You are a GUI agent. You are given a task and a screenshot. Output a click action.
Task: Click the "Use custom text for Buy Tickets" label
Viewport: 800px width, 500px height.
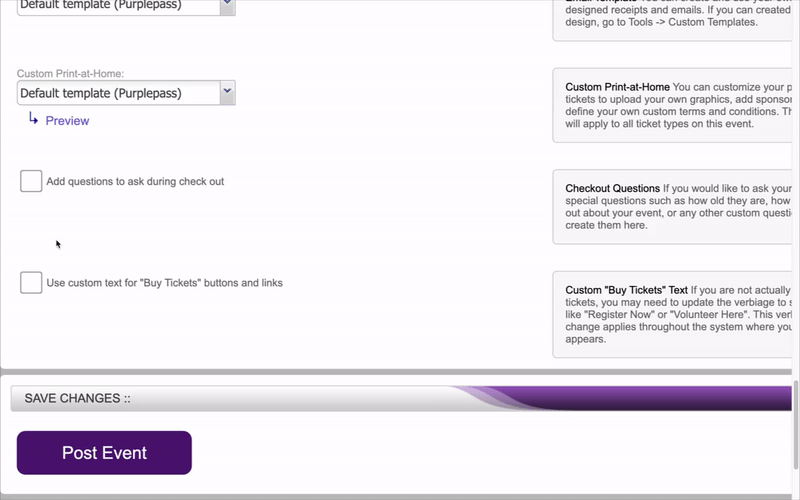(164, 283)
